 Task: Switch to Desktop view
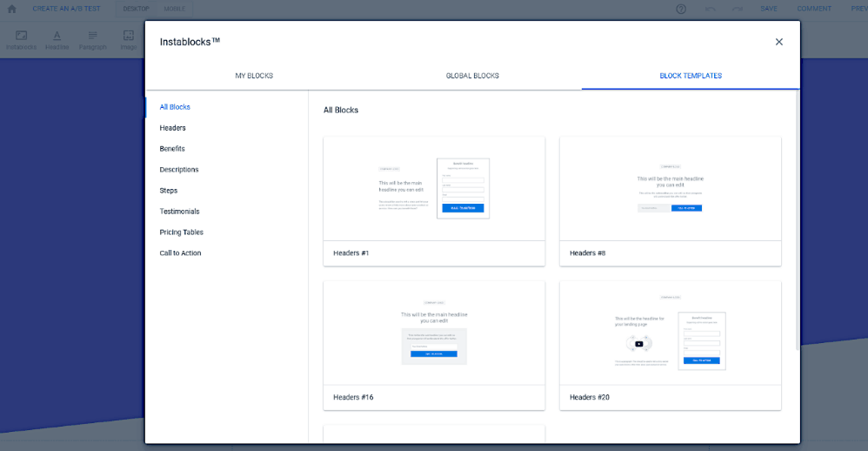point(137,9)
